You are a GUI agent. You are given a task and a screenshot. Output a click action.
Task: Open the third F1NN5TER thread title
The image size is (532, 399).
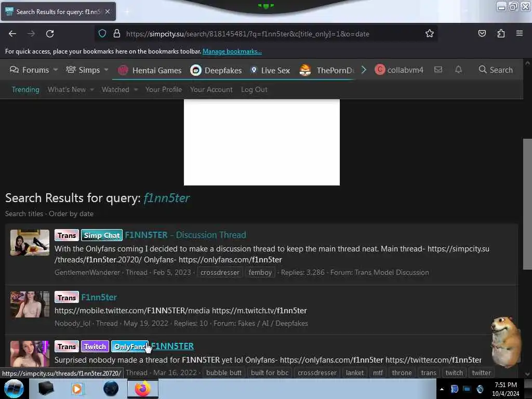click(x=172, y=346)
